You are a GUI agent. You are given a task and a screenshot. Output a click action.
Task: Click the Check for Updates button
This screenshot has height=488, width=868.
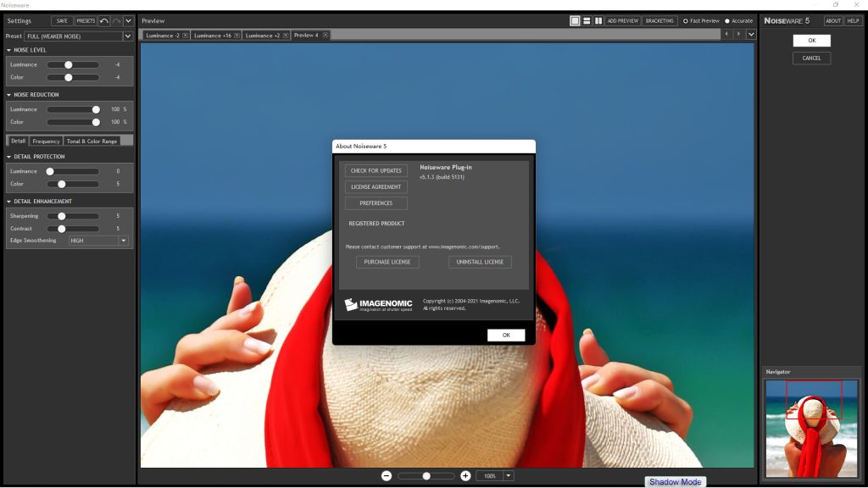click(376, 170)
